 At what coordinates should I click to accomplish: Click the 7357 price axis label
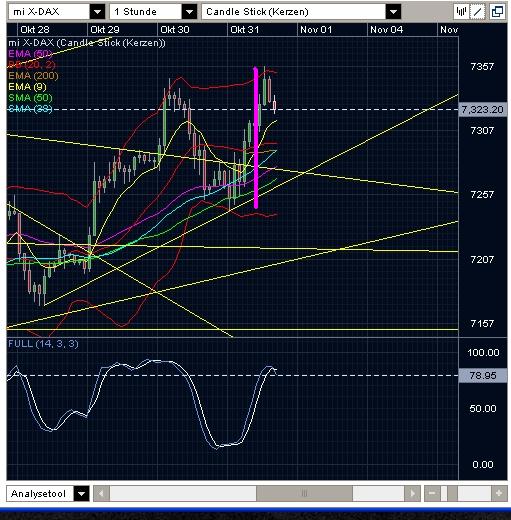coord(482,66)
